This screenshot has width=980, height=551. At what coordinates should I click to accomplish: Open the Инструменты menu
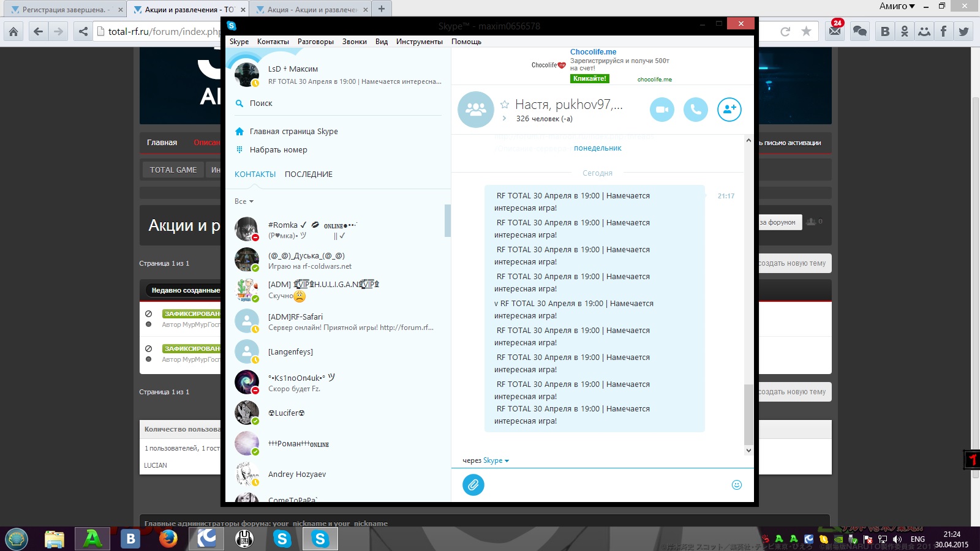(x=420, y=42)
